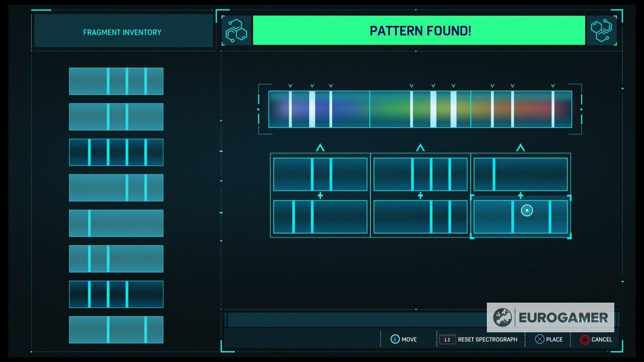Screen dimensions: 644x362
Task: Pick the last fragment at inventory bottom
Action: click(x=116, y=329)
